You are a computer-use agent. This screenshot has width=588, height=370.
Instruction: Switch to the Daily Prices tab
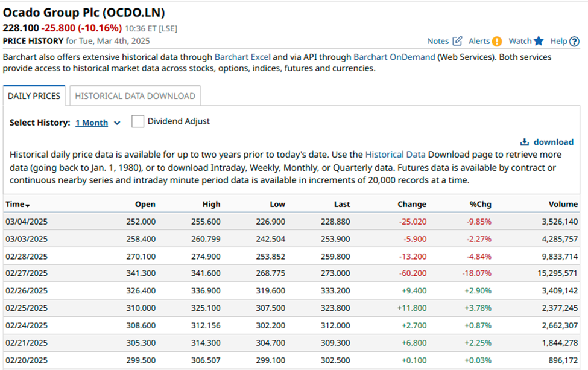click(34, 96)
